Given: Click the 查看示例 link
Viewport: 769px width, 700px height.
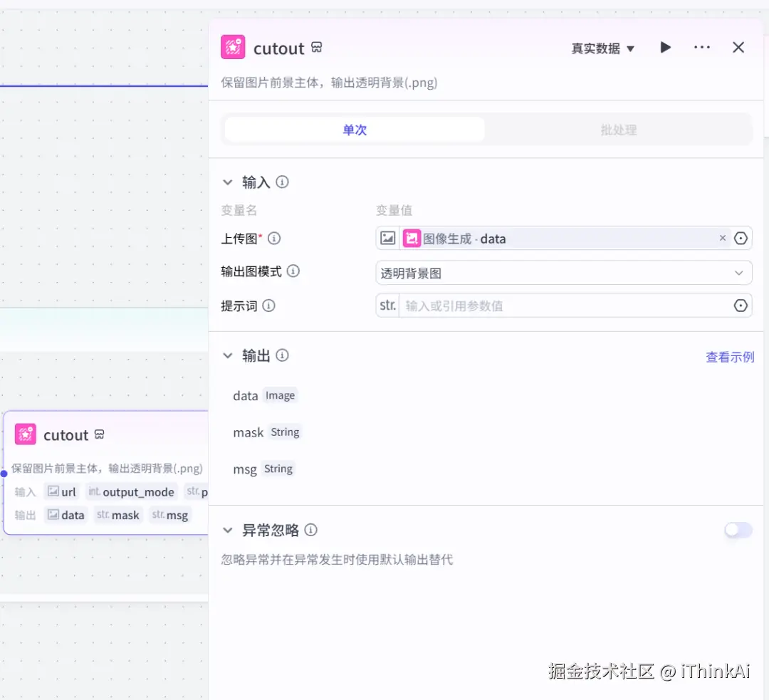Looking at the screenshot, I should [x=729, y=357].
